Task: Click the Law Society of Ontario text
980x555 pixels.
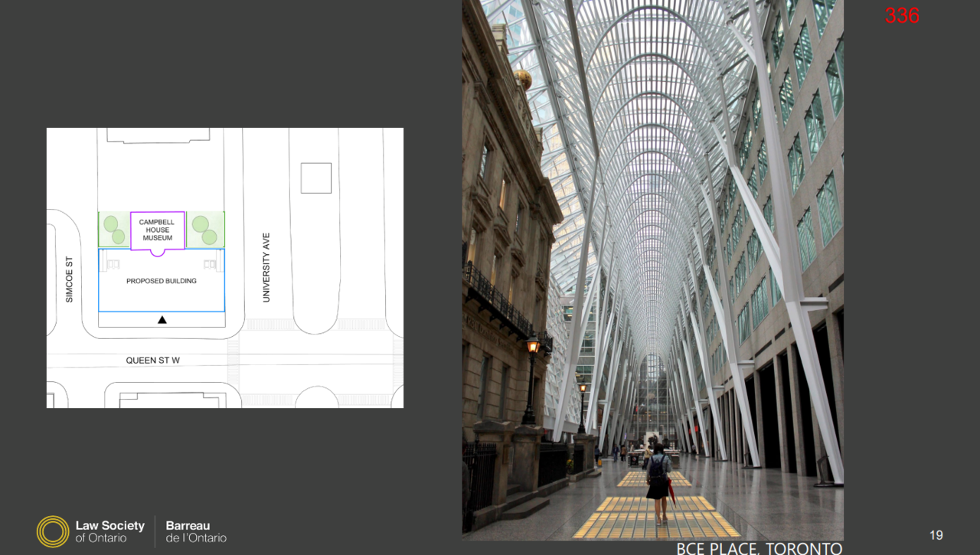Action: (x=109, y=531)
